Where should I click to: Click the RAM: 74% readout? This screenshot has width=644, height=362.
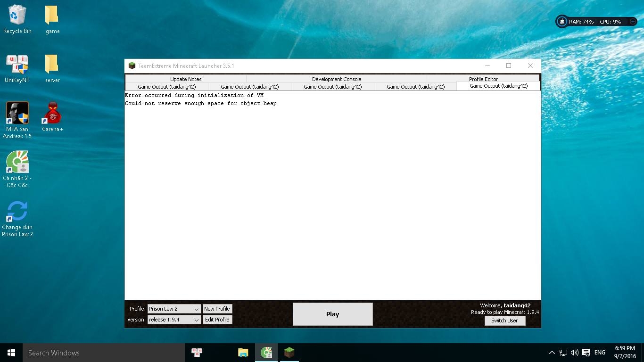[581, 22]
